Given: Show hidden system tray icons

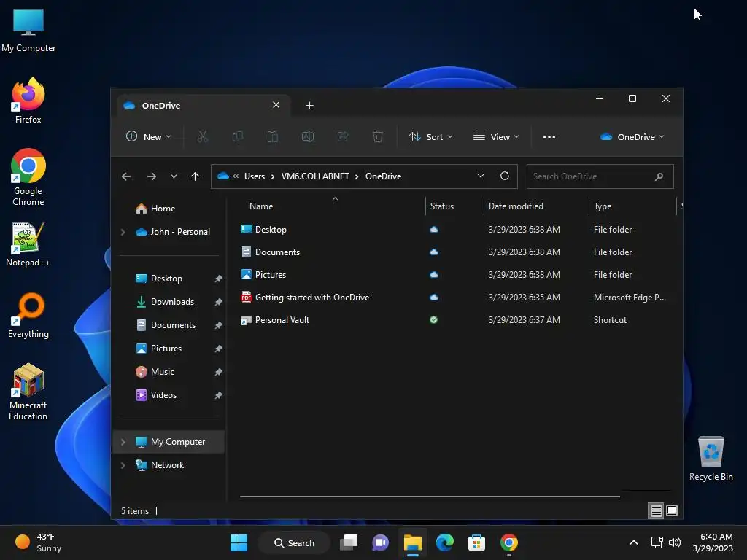Looking at the screenshot, I should point(634,542).
